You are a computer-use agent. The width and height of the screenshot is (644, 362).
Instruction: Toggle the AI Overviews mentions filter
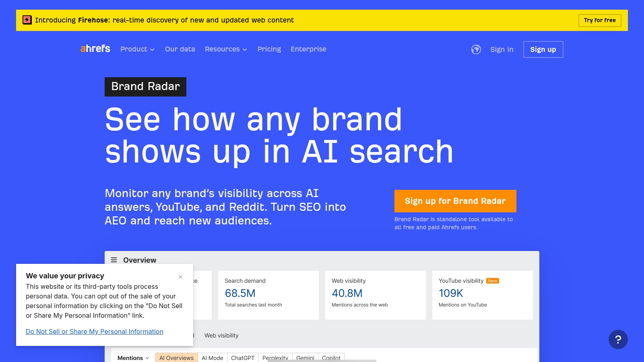[x=176, y=358]
